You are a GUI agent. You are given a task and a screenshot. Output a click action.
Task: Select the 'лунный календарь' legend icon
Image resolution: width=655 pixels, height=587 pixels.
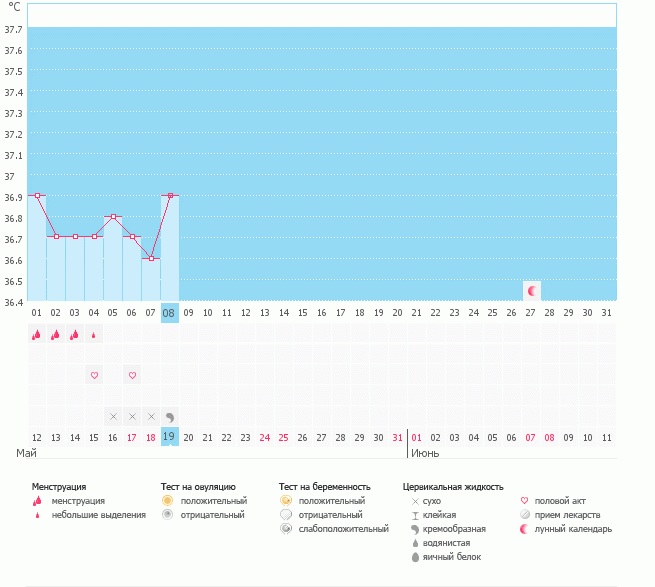click(x=526, y=529)
